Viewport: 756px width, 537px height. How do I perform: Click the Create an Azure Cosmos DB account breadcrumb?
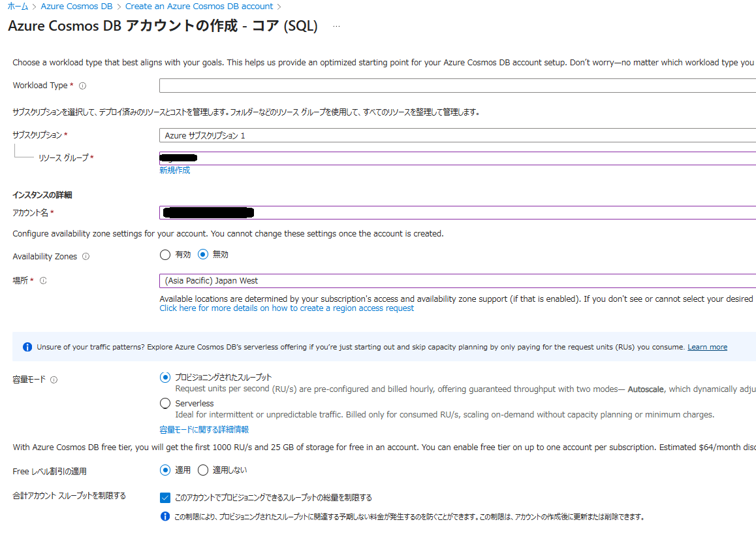pyautogui.click(x=199, y=6)
